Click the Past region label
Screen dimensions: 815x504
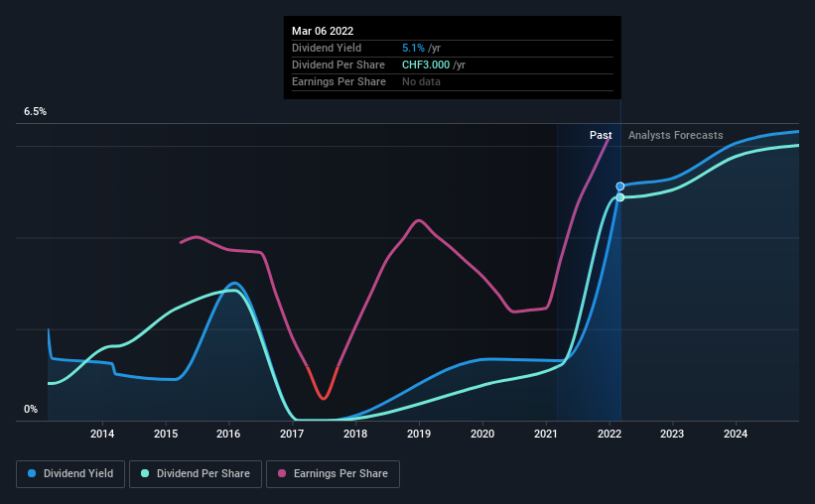pyautogui.click(x=601, y=135)
